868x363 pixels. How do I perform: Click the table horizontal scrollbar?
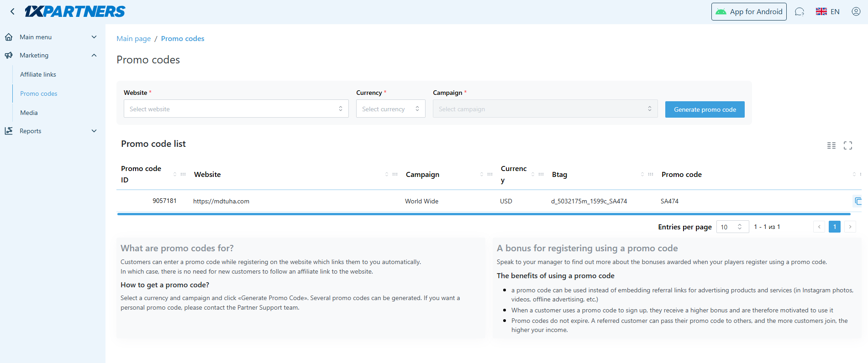click(x=484, y=213)
